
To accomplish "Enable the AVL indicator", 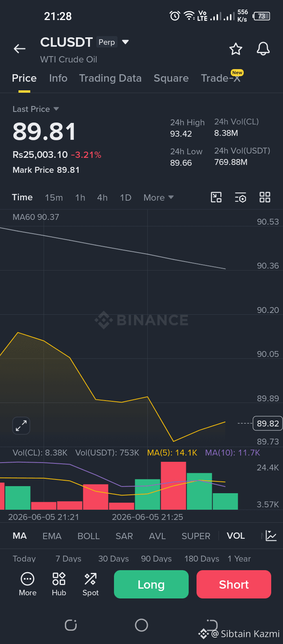I will tap(158, 536).
